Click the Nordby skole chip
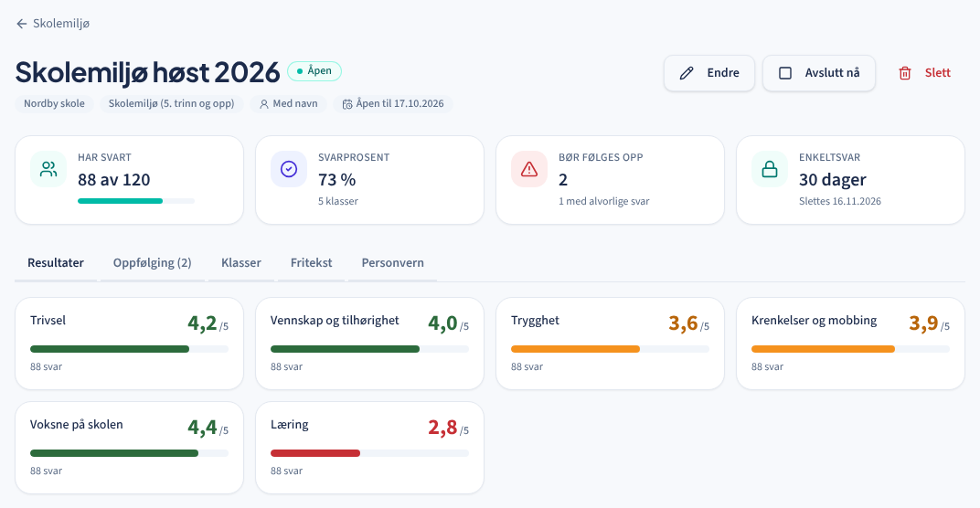 [x=54, y=104]
